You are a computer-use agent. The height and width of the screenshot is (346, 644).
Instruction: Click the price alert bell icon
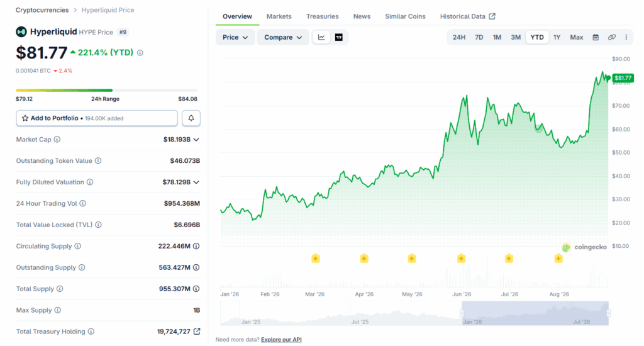click(x=191, y=118)
